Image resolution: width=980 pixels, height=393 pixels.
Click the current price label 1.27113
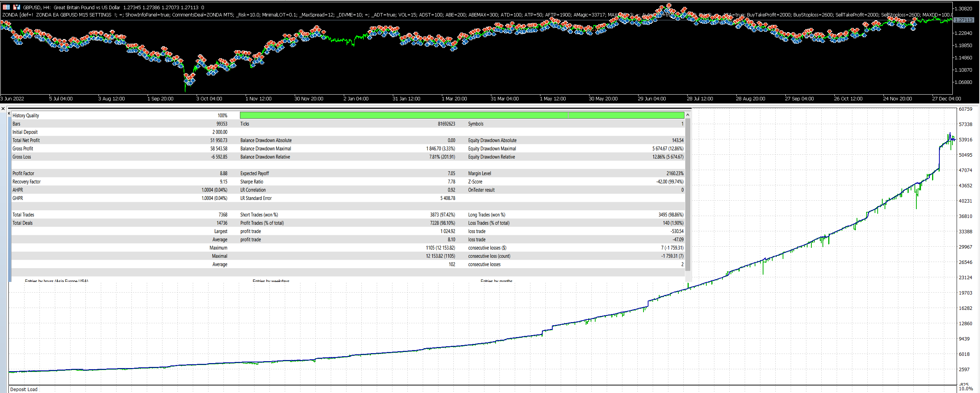tap(964, 20)
